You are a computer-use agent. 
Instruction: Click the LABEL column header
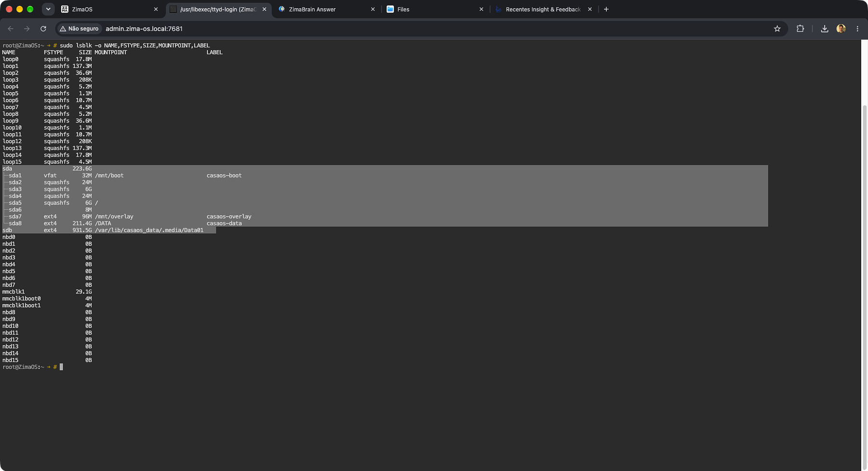(215, 53)
